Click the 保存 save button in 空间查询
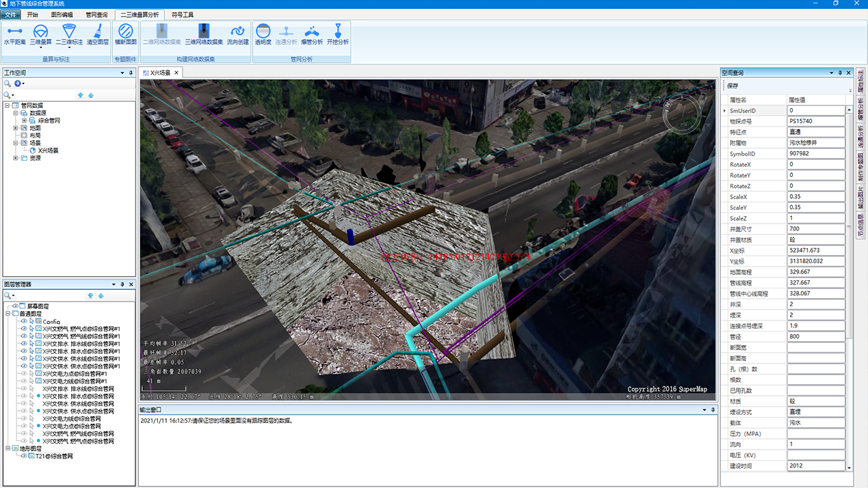The width and height of the screenshot is (868, 488). (733, 86)
